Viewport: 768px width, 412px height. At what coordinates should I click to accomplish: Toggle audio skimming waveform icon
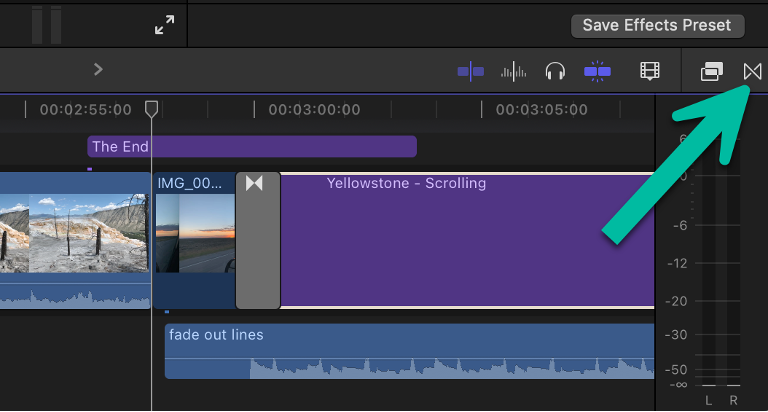click(513, 72)
